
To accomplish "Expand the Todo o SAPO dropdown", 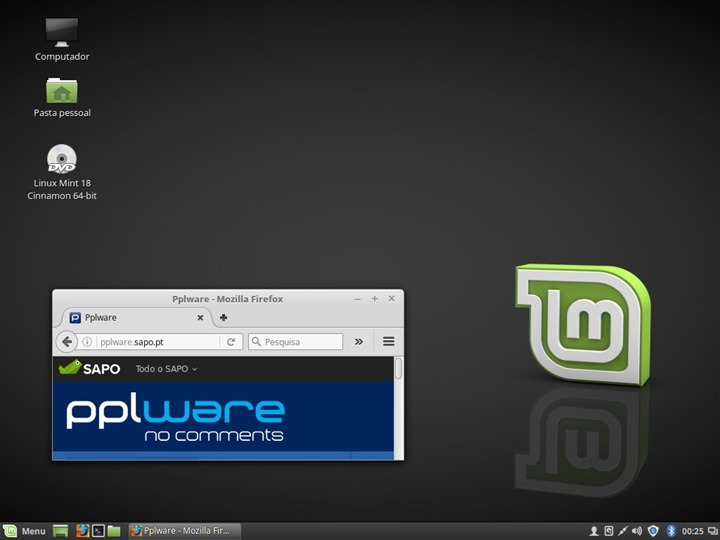I will 166,369.
